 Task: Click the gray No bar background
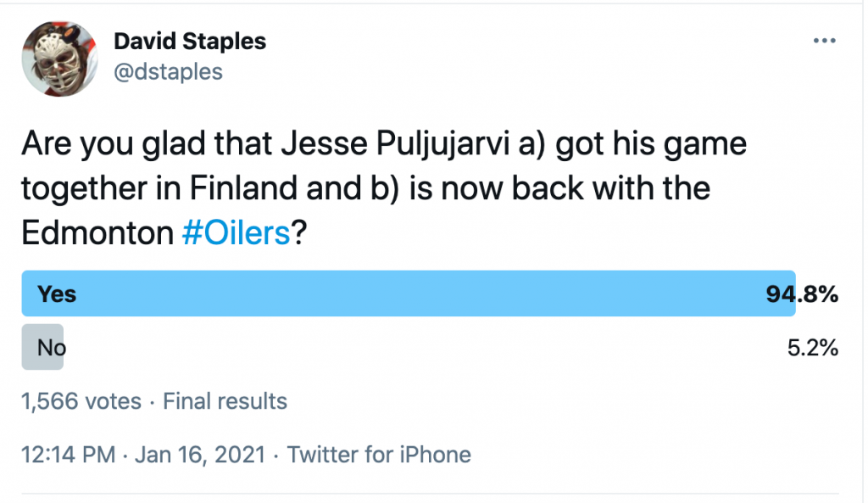[44, 347]
